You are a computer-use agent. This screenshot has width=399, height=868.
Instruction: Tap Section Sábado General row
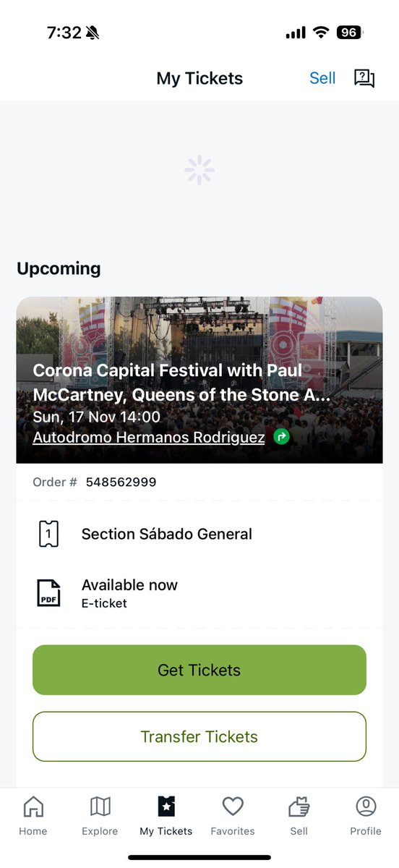pyautogui.click(x=199, y=534)
